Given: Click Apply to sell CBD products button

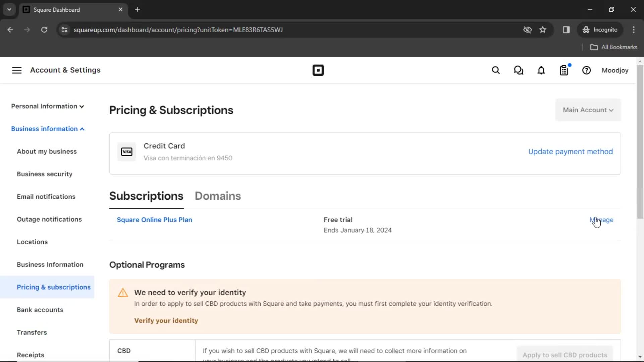Looking at the screenshot, I should tap(565, 355).
